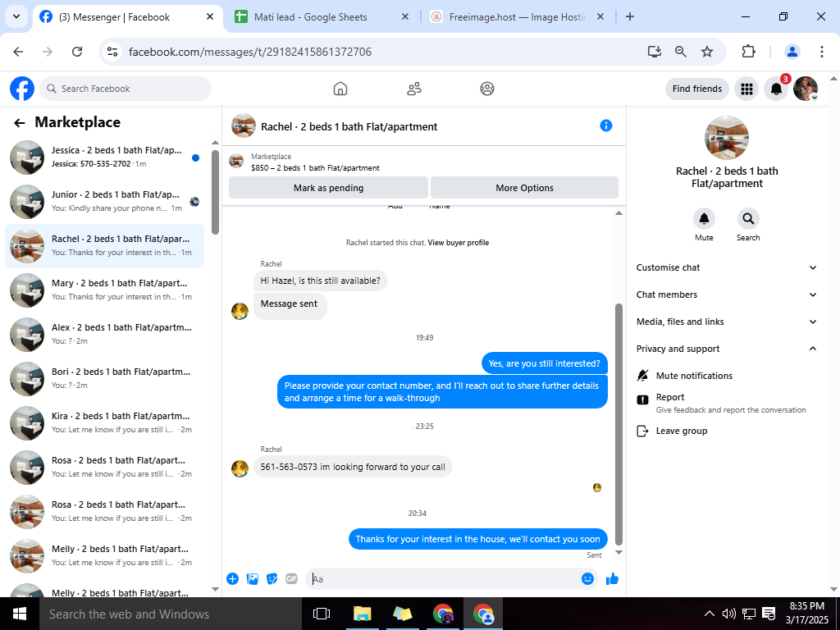Choose a GIF icon in composer
The height and width of the screenshot is (630, 840).
point(291,578)
